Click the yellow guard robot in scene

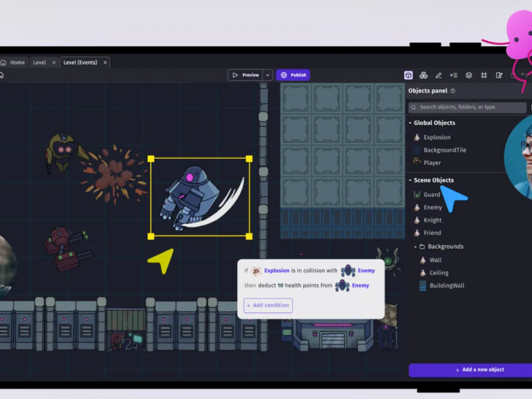pos(63,152)
